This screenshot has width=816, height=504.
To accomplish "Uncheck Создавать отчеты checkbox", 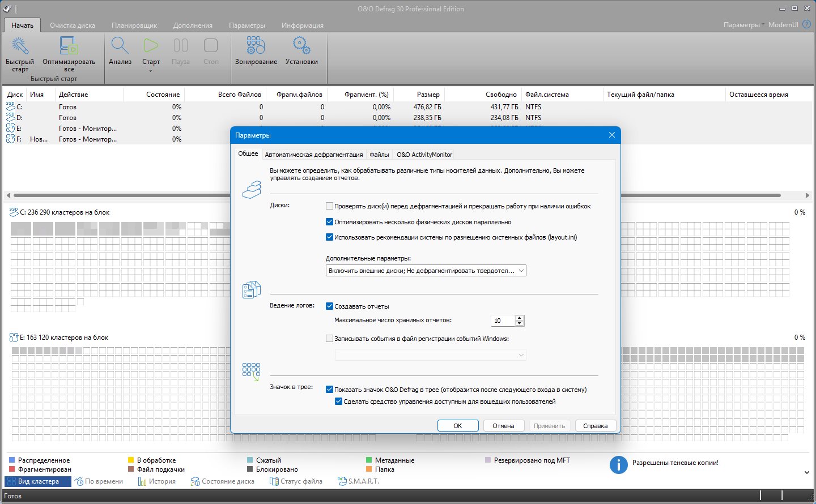I will click(330, 306).
